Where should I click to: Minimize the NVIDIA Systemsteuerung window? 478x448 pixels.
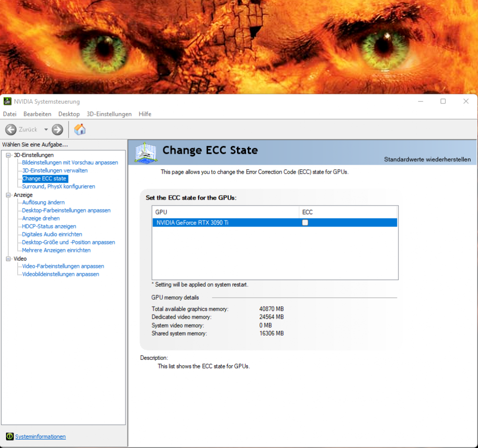(x=421, y=101)
